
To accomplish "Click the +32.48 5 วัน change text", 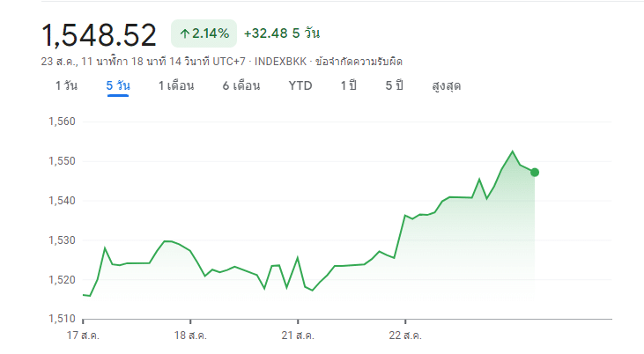I will (x=282, y=33).
